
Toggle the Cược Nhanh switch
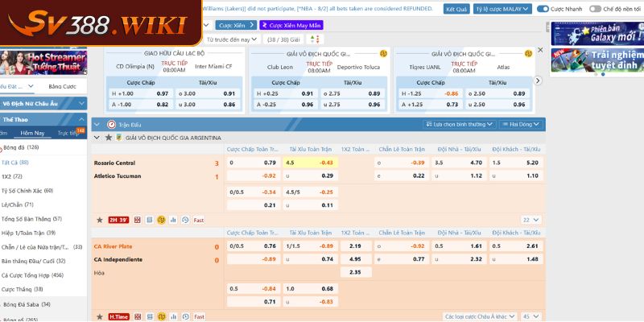[x=543, y=9]
